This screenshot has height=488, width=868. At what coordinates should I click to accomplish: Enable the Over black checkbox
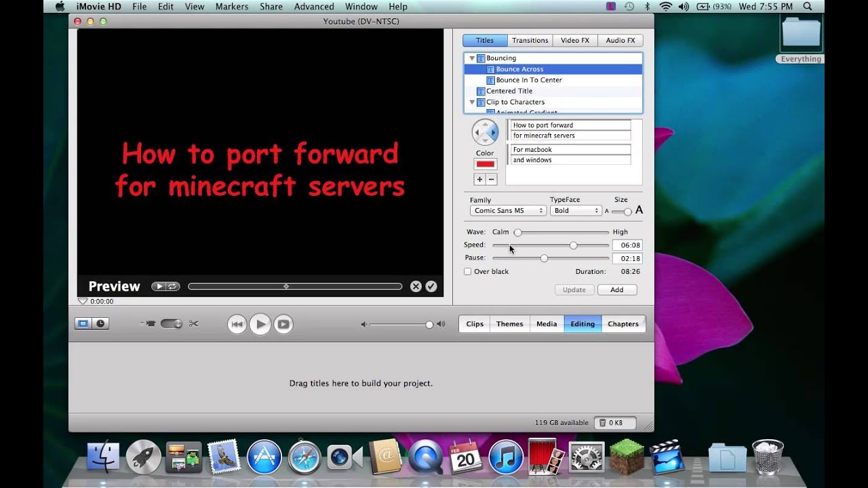click(467, 272)
